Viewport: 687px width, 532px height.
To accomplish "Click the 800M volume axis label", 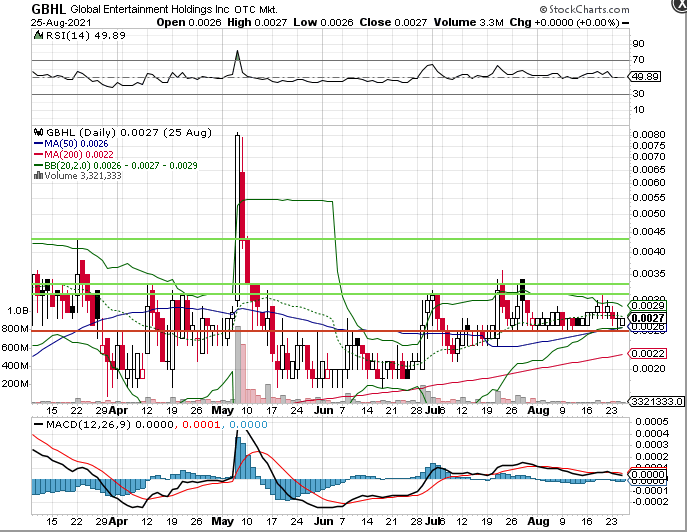I will [15, 329].
